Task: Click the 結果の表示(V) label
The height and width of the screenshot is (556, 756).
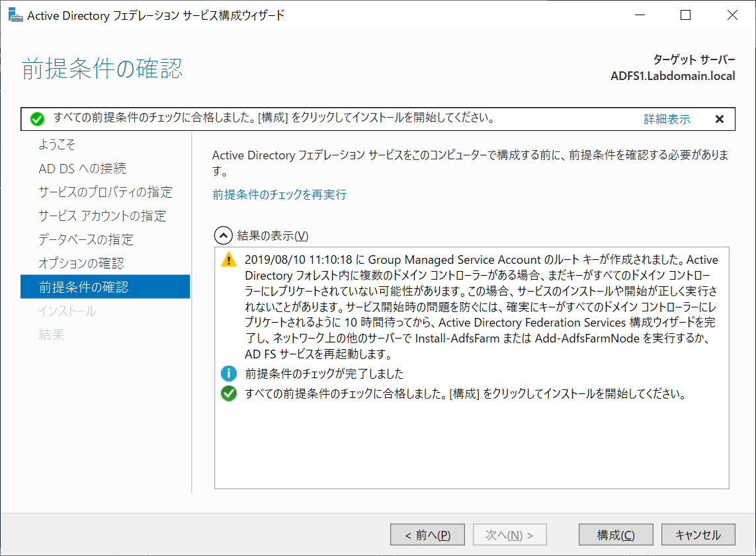Action: [x=273, y=236]
